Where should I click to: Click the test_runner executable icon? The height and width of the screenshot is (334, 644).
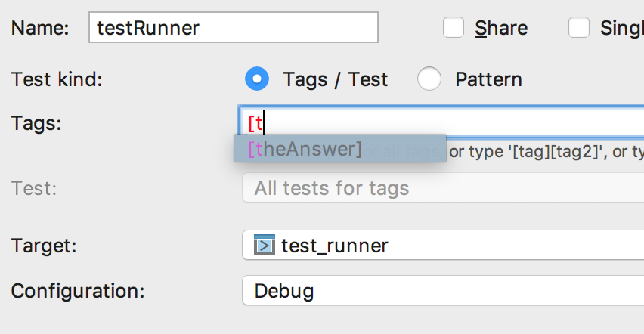(x=264, y=246)
